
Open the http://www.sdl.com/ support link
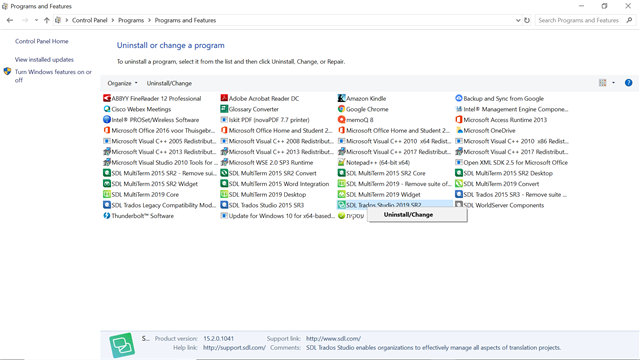tap(333, 338)
